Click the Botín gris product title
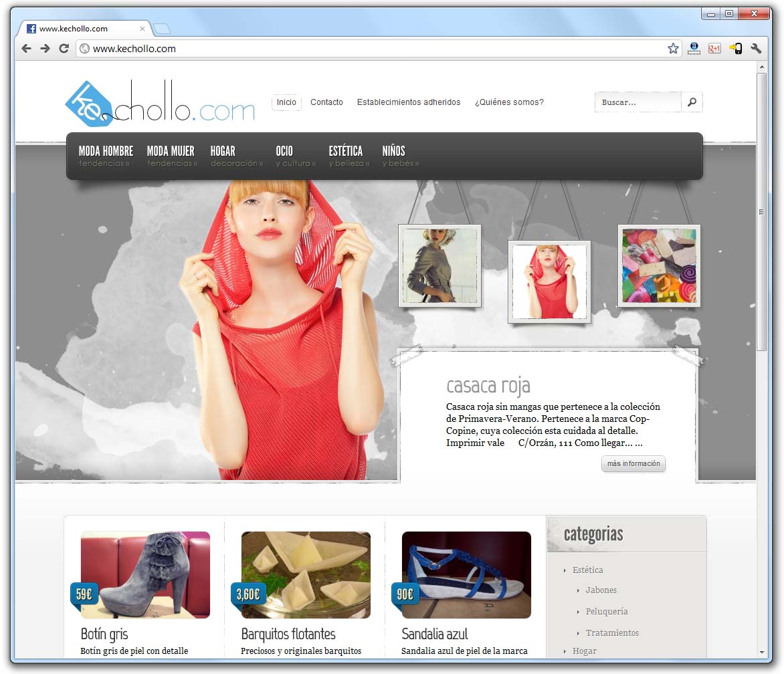 104,634
